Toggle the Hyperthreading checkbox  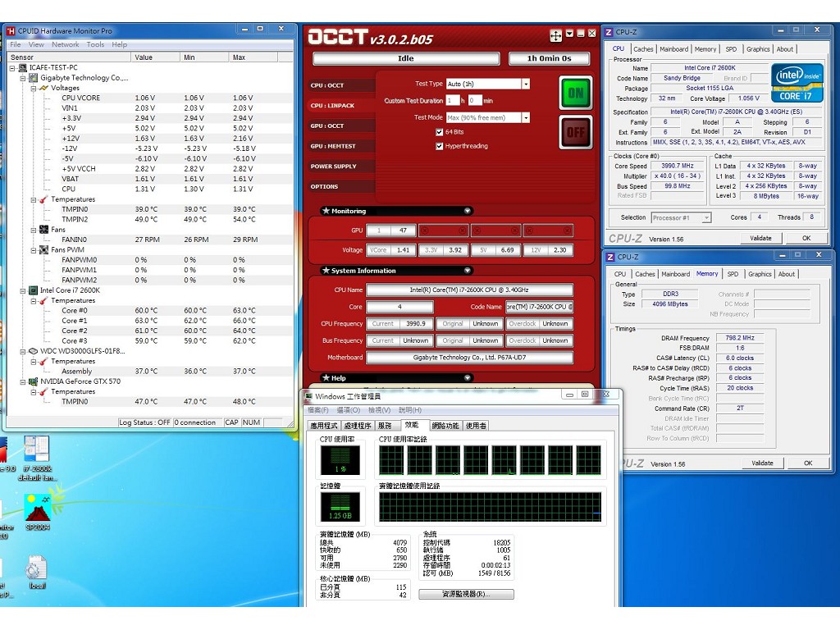click(x=440, y=146)
